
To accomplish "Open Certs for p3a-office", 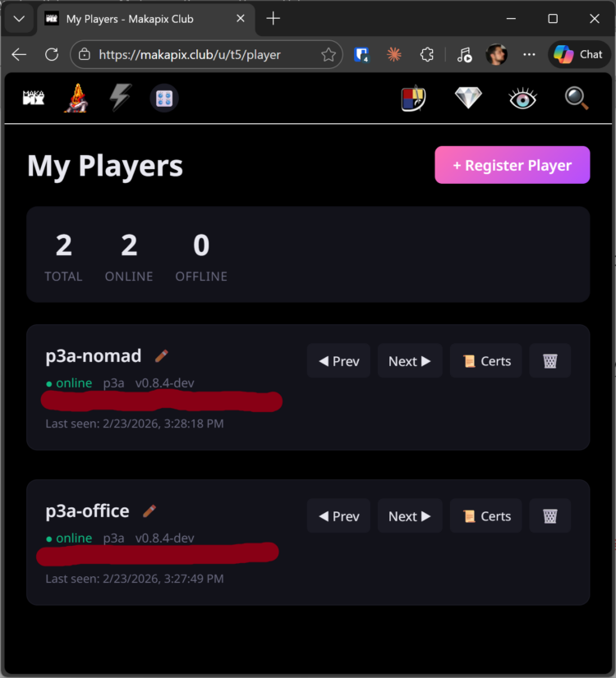I will pyautogui.click(x=485, y=515).
